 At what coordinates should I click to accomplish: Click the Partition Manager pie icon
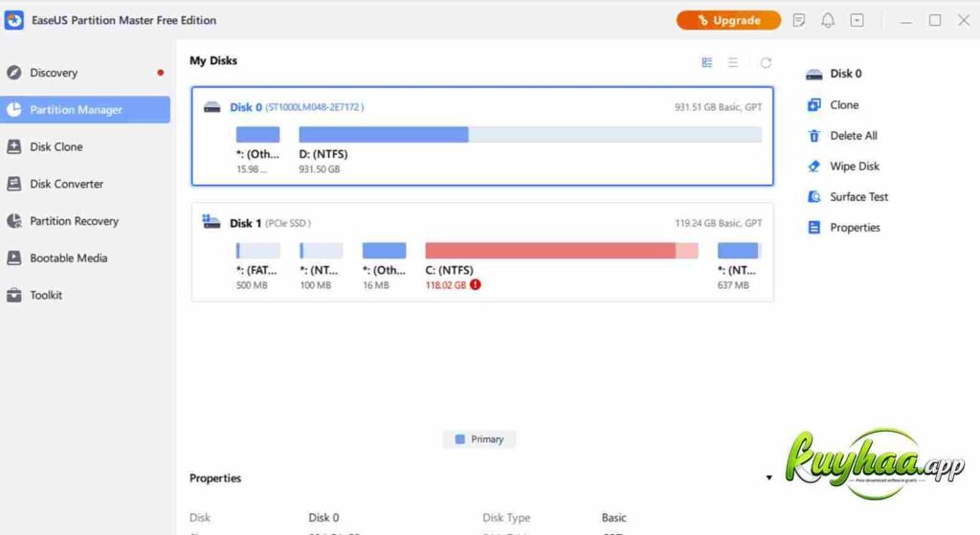[13, 109]
